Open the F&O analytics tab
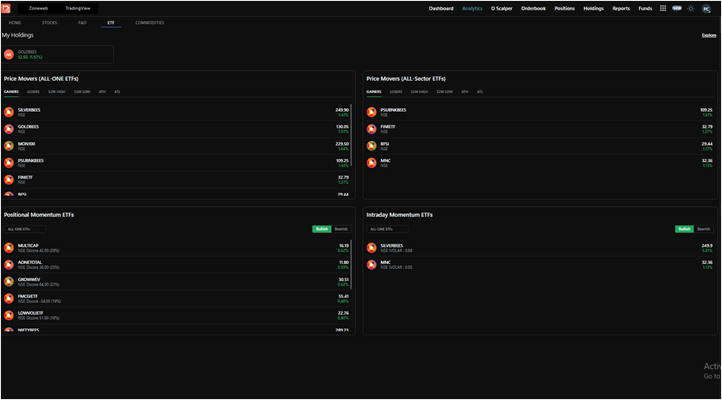The width and height of the screenshot is (722, 400). click(x=82, y=23)
